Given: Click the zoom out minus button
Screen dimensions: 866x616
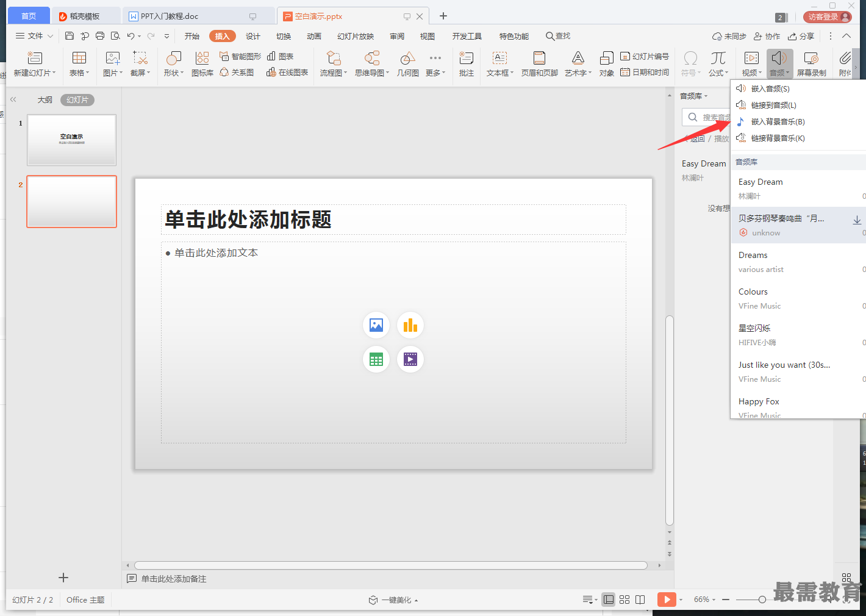Looking at the screenshot, I should pos(726,600).
